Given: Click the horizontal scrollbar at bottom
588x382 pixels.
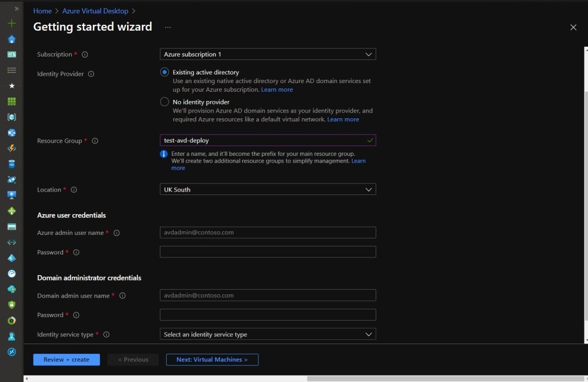Looking at the screenshot, I should click(x=445, y=379).
